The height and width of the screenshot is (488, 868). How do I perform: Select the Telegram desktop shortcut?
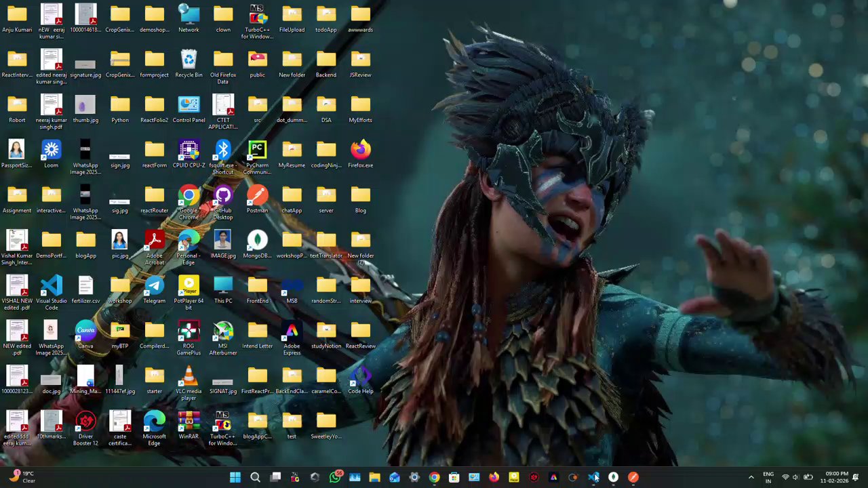click(x=154, y=289)
